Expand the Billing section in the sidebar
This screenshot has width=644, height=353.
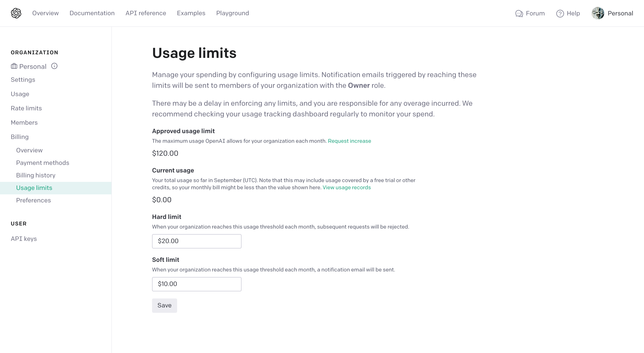(x=19, y=137)
